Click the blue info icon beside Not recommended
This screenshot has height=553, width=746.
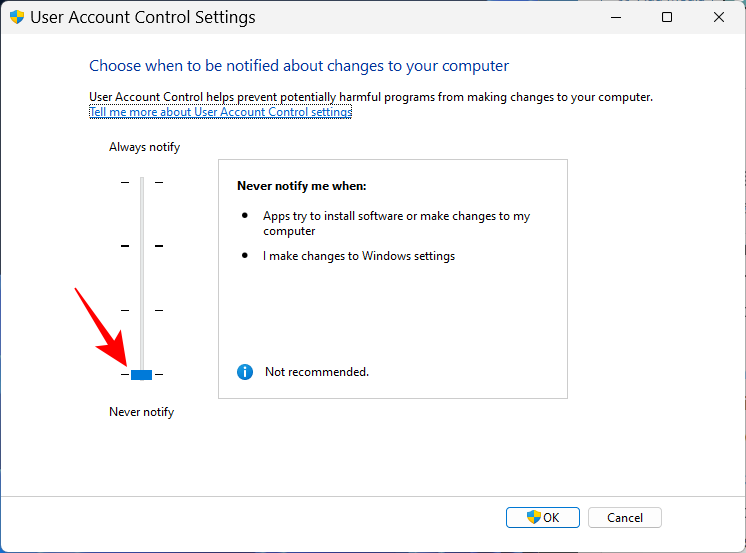pos(245,372)
